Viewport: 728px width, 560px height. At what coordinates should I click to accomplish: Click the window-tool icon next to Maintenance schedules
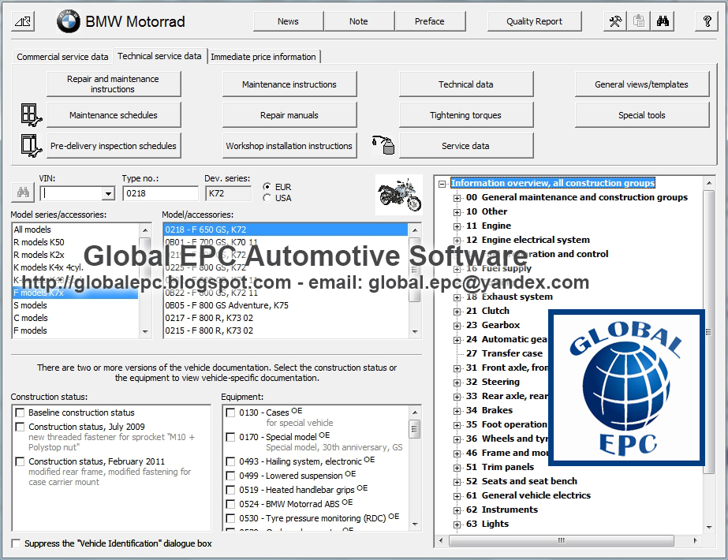tap(30, 114)
